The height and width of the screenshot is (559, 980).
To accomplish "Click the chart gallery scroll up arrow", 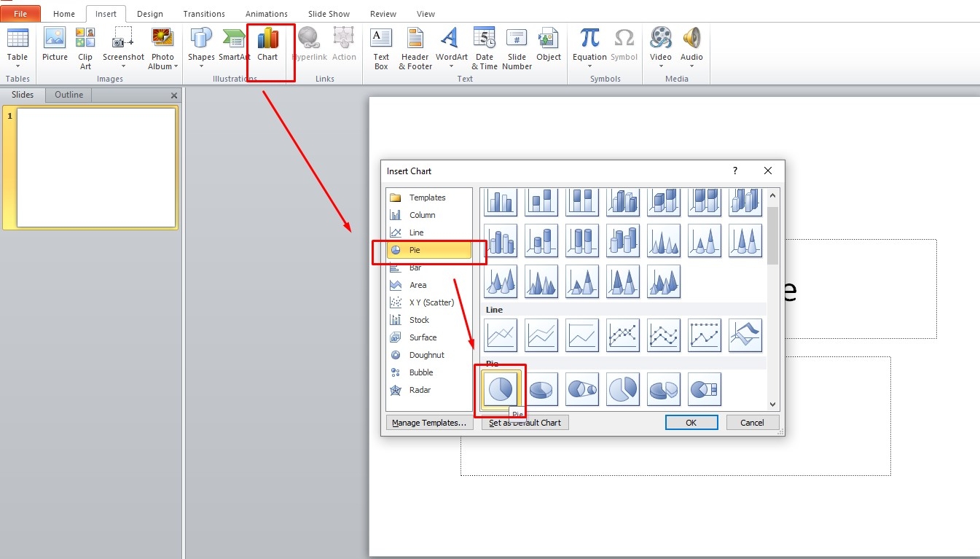I will click(x=773, y=195).
